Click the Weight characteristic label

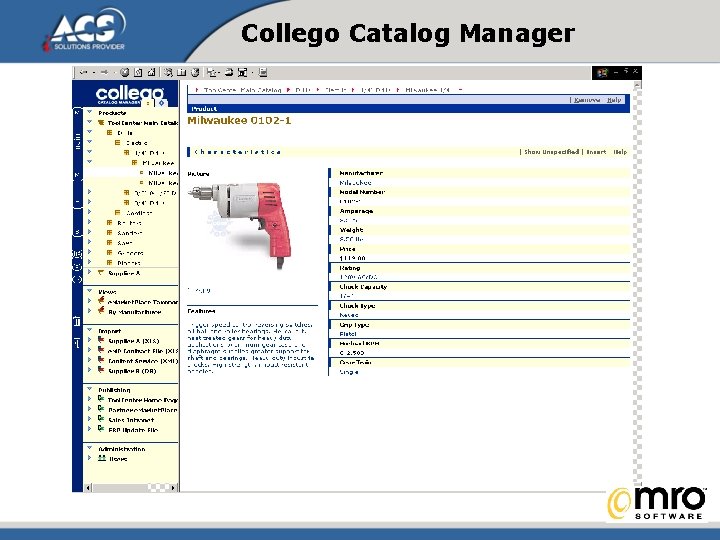351,230
